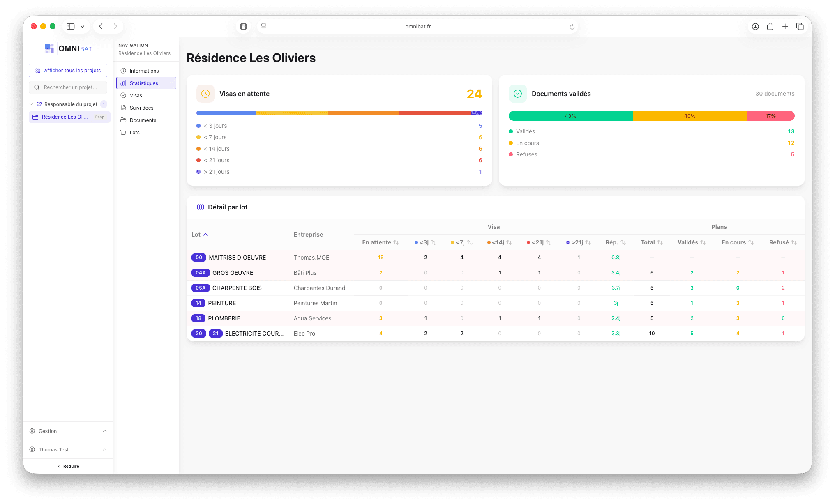835x504 pixels.
Task: Expand the Gestion section
Action: [68, 431]
